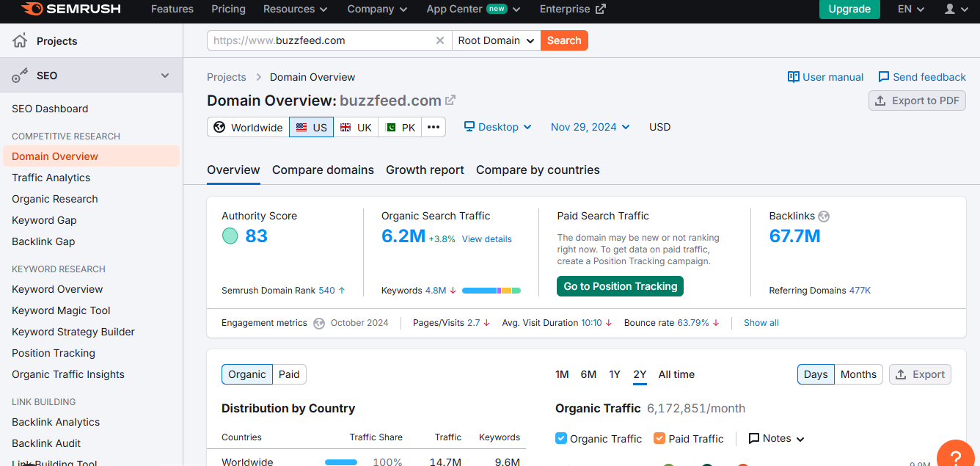
Task: Open the Desktop device dropdown
Action: click(x=497, y=127)
